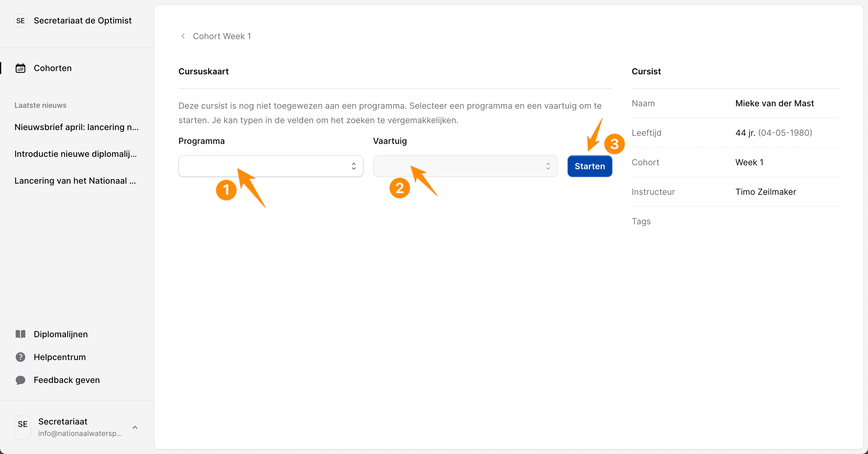Click the Programma dropdown arrows
Screen dimensions: 868x454
coord(354,166)
